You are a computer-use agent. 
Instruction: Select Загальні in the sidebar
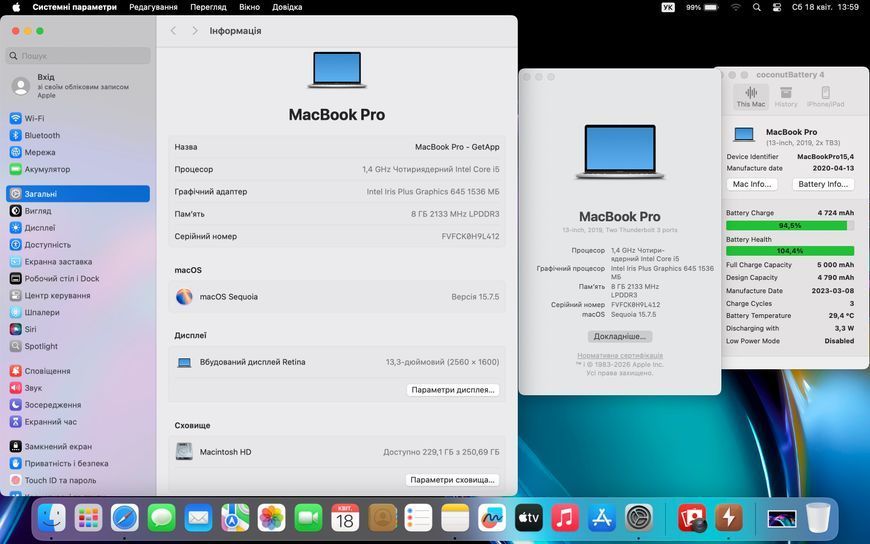coord(78,194)
